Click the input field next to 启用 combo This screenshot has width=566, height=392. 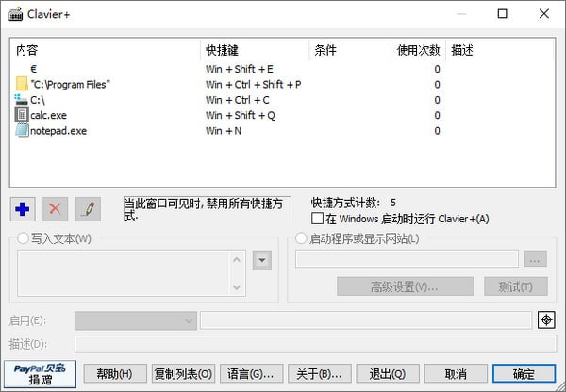(366, 320)
